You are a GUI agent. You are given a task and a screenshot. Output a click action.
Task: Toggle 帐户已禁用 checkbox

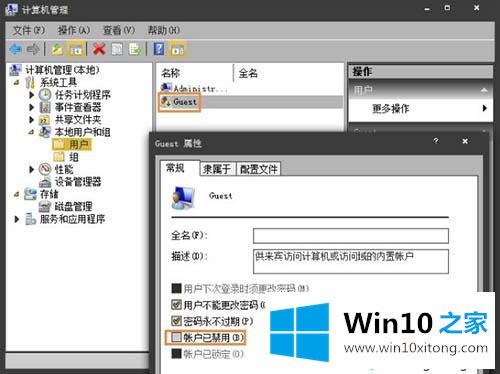[176, 337]
